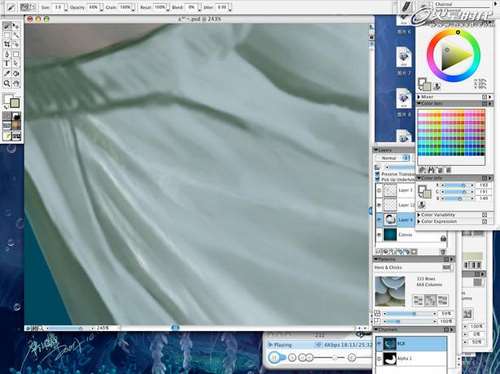500x374 pixels.
Task: Select the Layer 4 row
Action: tap(395, 220)
